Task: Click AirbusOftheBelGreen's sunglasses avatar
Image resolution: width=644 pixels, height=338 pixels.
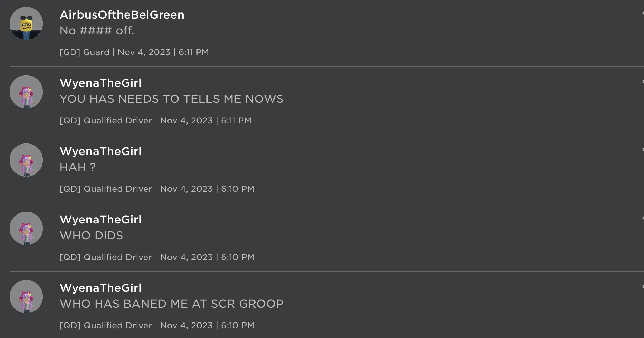Action: 26,23
